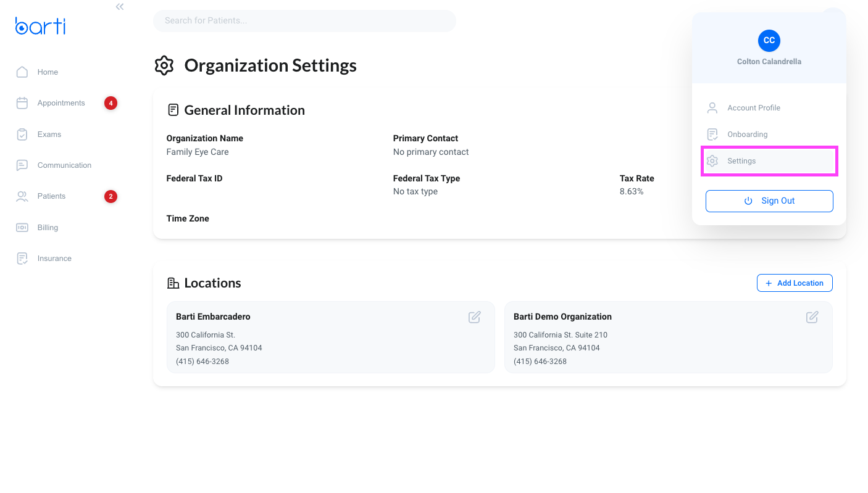Click the Barti Demo Organization card title
Image resolution: width=868 pixels, height=493 pixels.
562,317
